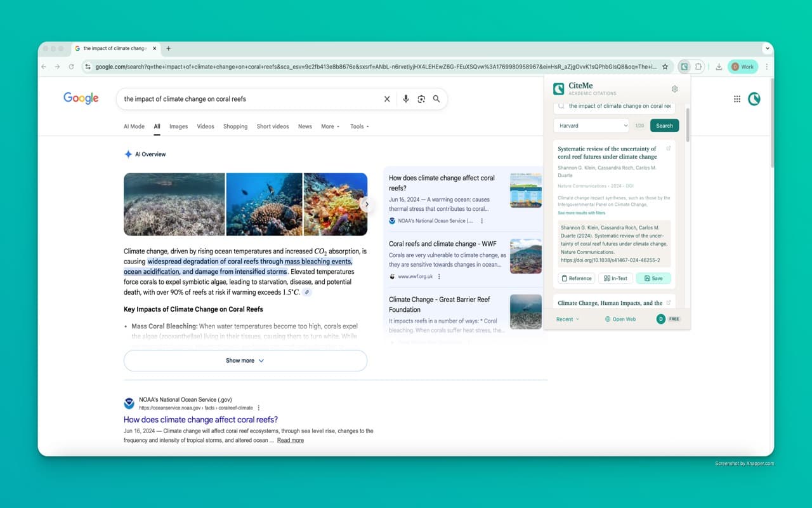Click the CiteMe logo in panel header

tap(559, 89)
